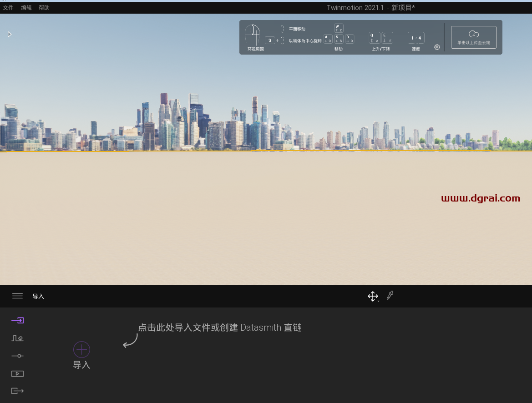Click the W key indicator

[x=339, y=28]
